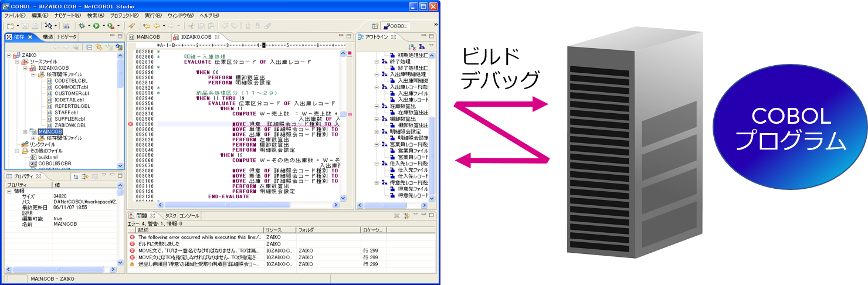Click the Outline view vertical scrollbar
868x285 pixels.
(432, 126)
